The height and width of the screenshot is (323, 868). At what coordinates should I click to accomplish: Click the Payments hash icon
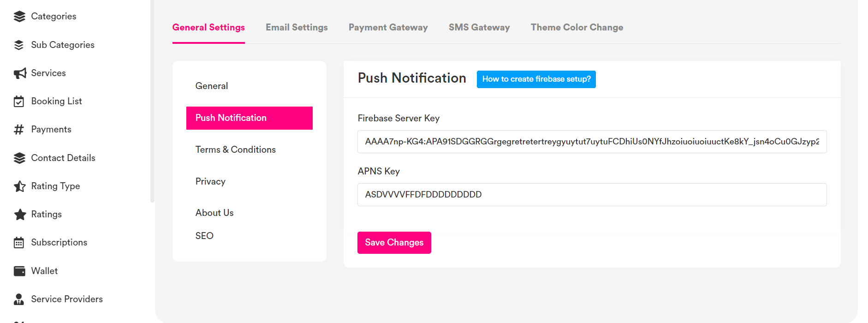point(19,130)
